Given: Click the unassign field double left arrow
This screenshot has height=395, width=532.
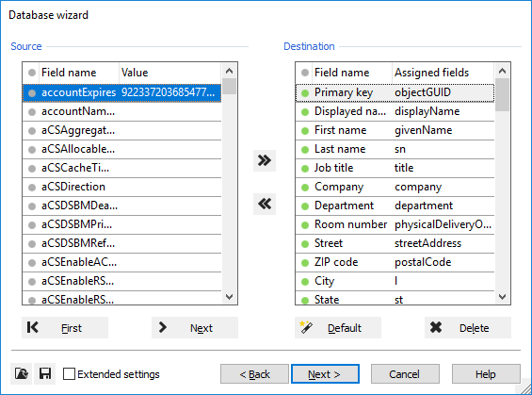Looking at the screenshot, I should tap(265, 204).
